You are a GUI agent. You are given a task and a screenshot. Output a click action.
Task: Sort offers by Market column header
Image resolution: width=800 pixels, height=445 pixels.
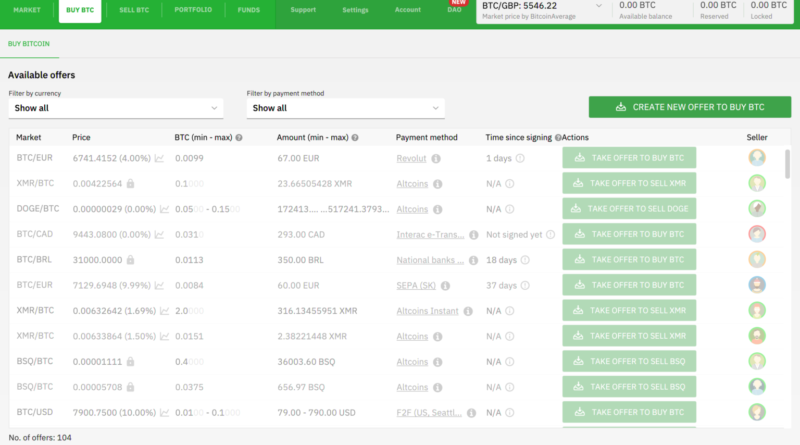29,137
